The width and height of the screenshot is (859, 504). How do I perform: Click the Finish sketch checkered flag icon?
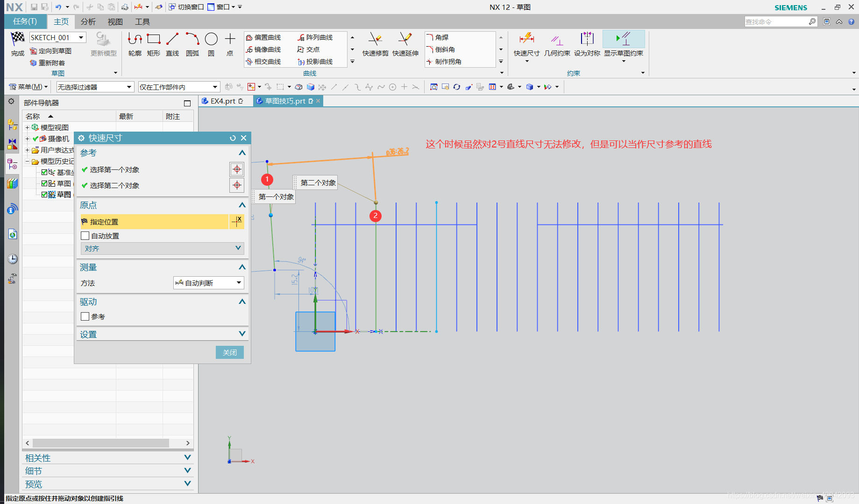(18, 38)
